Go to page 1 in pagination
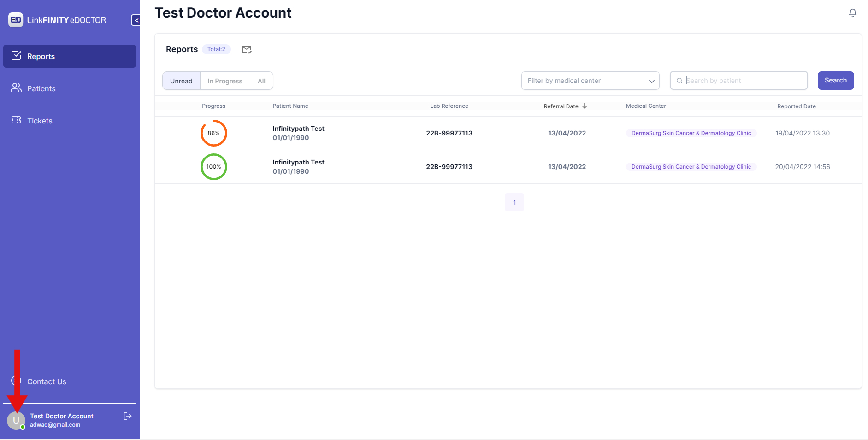The height and width of the screenshot is (440, 868). pos(514,202)
